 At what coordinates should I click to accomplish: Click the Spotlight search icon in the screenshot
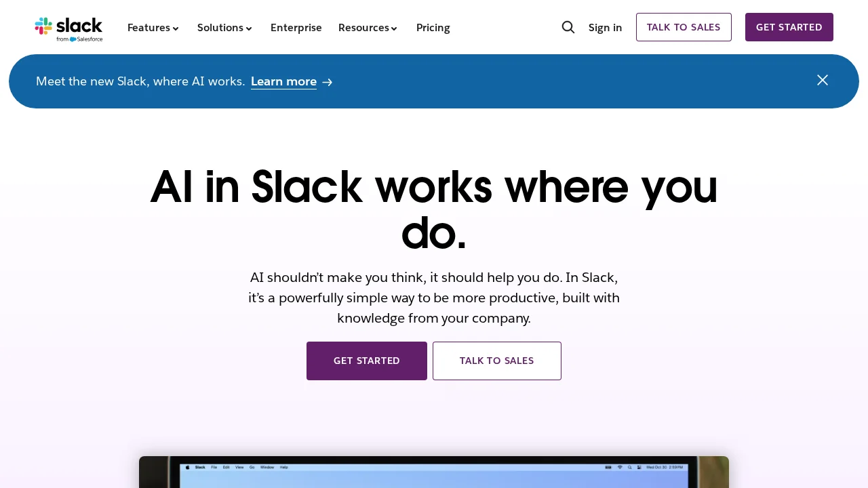point(630,467)
